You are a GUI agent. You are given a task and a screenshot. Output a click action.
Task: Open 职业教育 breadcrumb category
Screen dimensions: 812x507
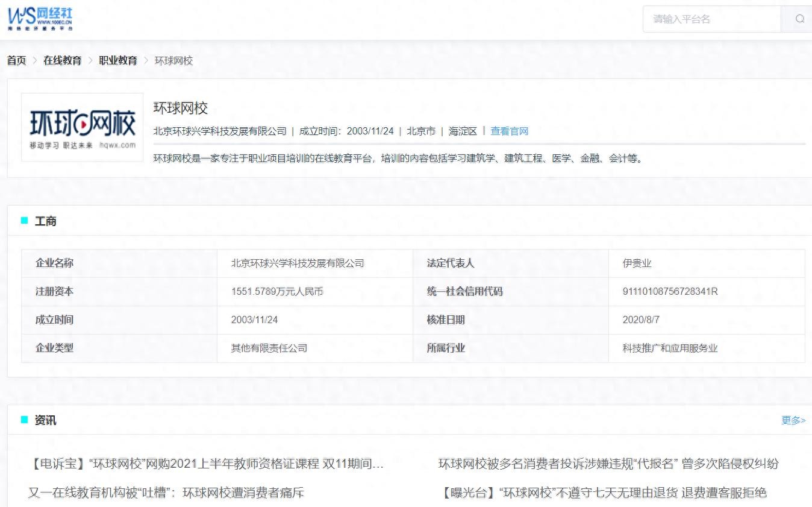(x=118, y=60)
